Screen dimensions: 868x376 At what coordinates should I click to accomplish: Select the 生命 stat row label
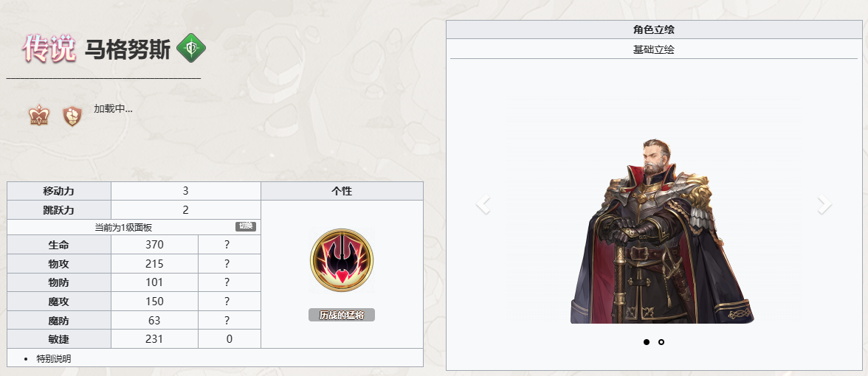pos(59,245)
